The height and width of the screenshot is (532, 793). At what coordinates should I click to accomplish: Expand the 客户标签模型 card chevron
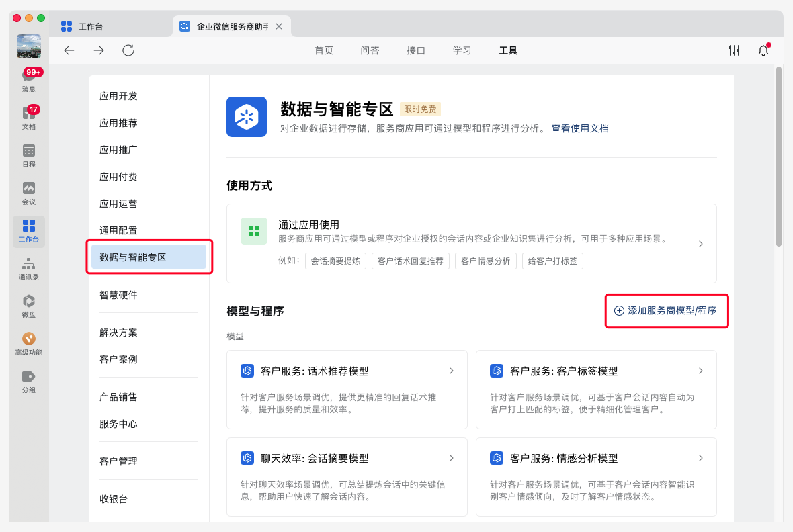(x=701, y=371)
